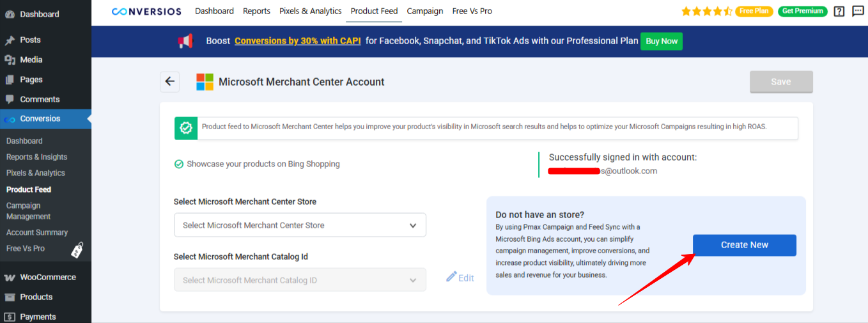The width and height of the screenshot is (868, 323).
Task: Open sidebar Pixels & Analytics submenu item
Action: click(x=36, y=173)
